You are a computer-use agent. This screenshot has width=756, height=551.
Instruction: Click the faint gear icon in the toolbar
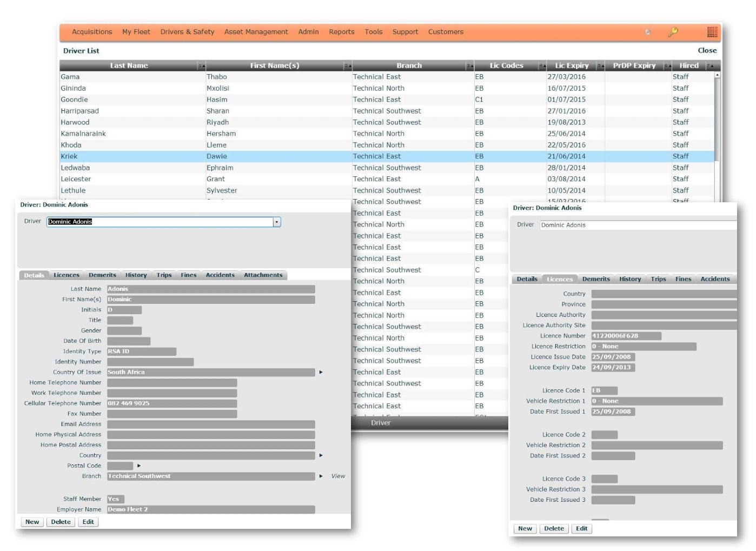647,32
